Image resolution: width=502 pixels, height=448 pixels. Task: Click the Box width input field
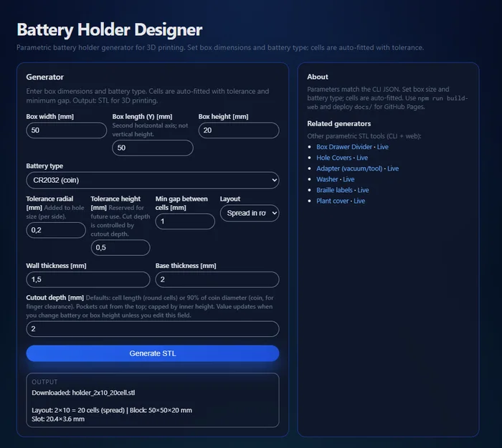(x=66, y=130)
